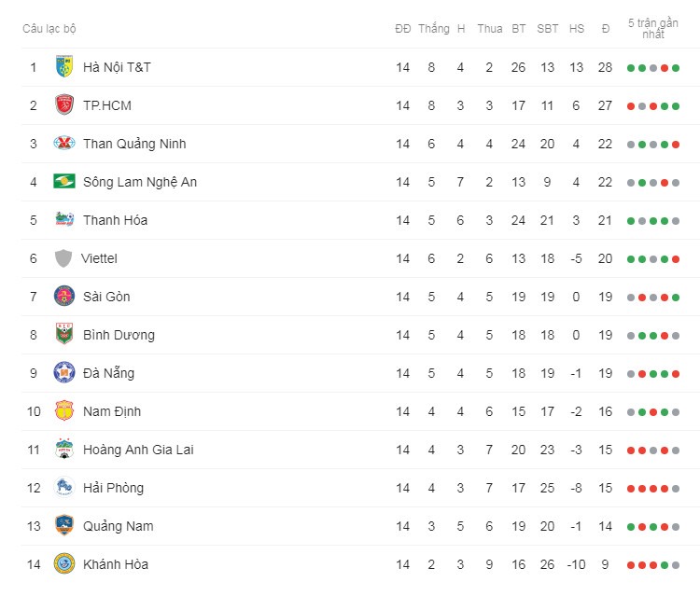Click the Thắng column header
Screen dimensions: 700x596
(433, 29)
